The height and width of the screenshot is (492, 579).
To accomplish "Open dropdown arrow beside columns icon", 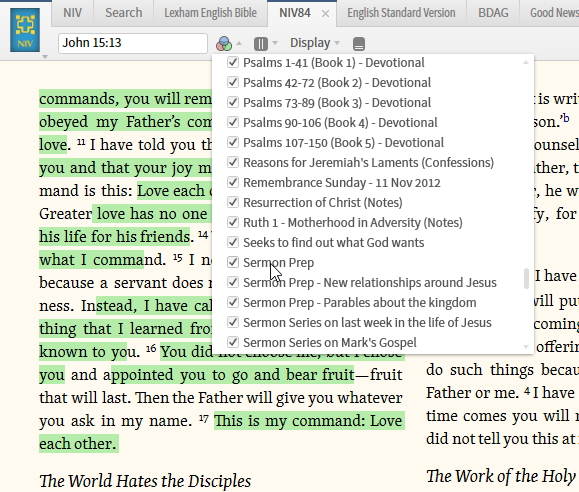I will point(275,43).
